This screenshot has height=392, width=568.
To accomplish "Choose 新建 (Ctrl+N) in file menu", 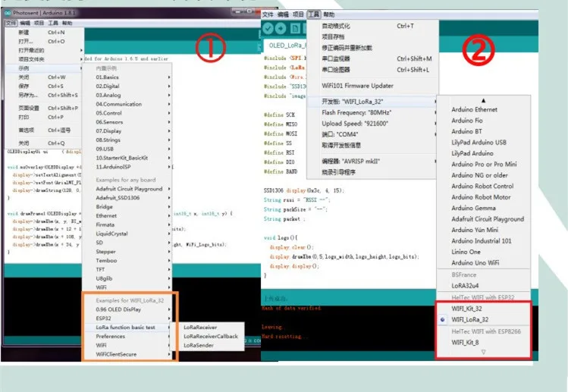I will [45, 33].
